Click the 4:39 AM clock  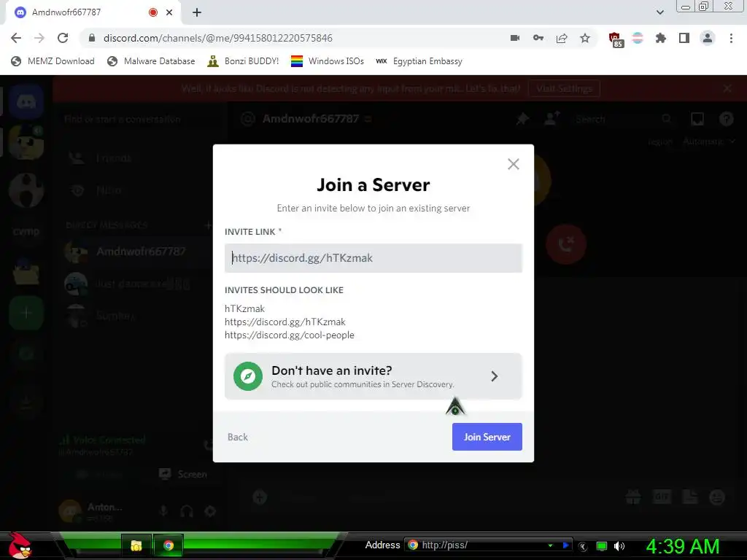point(683,546)
